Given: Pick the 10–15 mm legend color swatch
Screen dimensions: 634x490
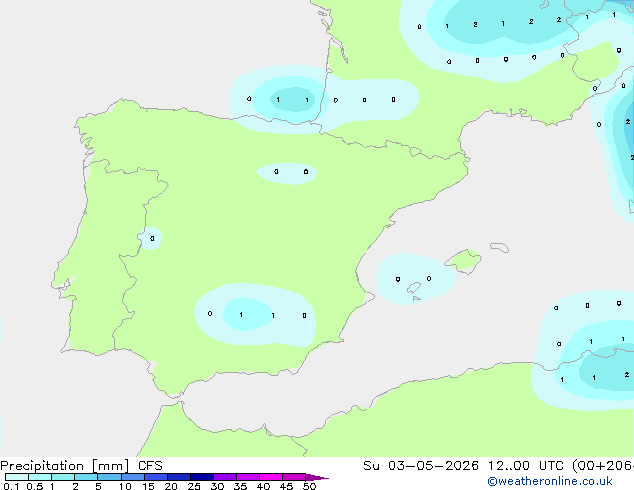Looking at the screenshot, I should pos(133,477).
